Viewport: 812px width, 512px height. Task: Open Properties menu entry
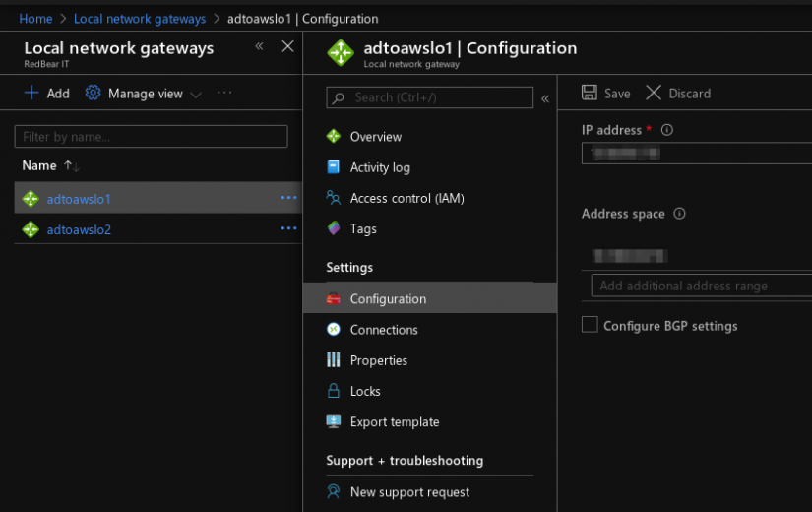379,360
